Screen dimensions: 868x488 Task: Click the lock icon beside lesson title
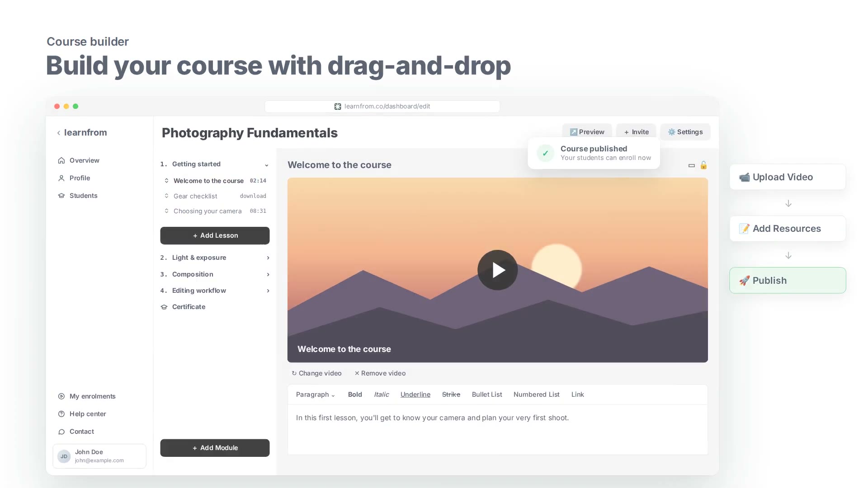pyautogui.click(x=703, y=165)
